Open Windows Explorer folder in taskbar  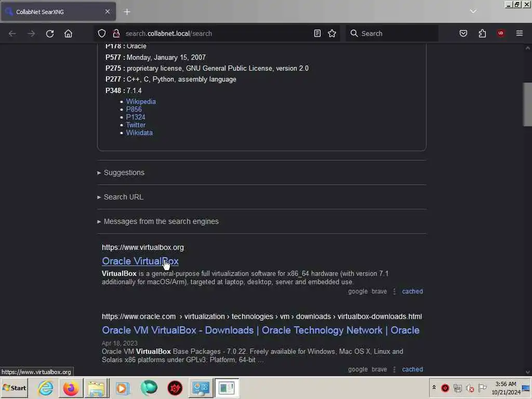96,388
